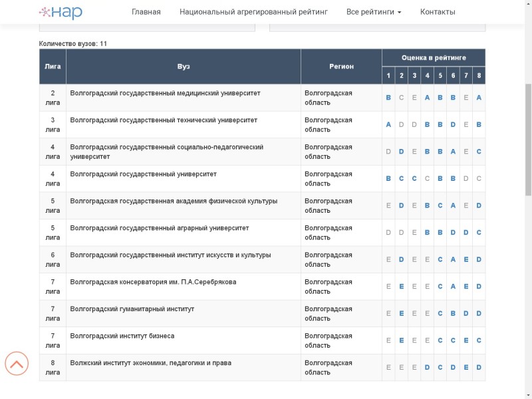
Task: Click rating column 1 header
Action: click(x=388, y=76)
